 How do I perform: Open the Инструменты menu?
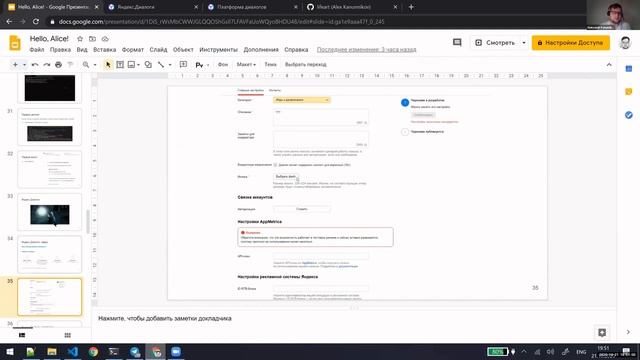(218, 49)
